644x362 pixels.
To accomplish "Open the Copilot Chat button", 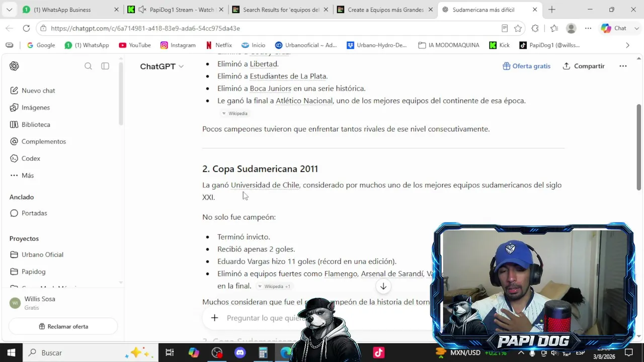I will 614,28.
